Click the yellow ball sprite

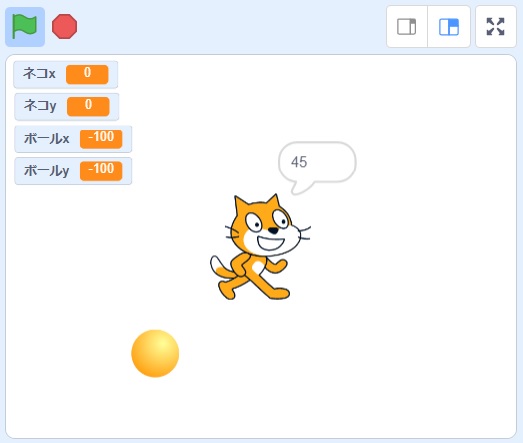coord(155,354)
